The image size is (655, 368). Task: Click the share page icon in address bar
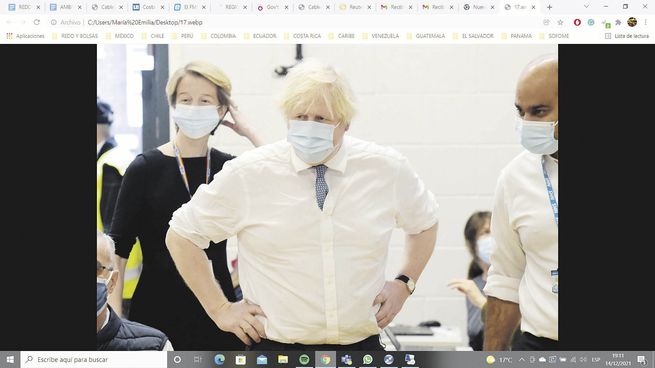(546, 22)
